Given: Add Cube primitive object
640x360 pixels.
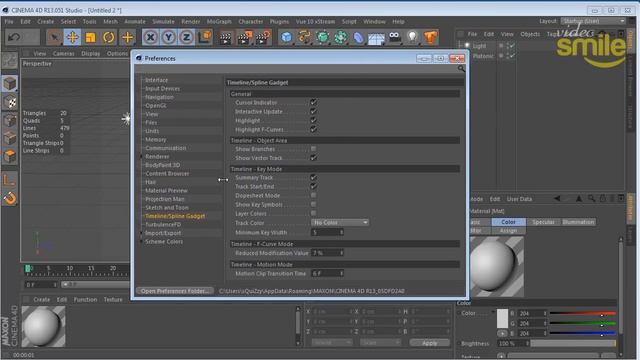Looking at the screenshot, I should [x=287, y=38].
